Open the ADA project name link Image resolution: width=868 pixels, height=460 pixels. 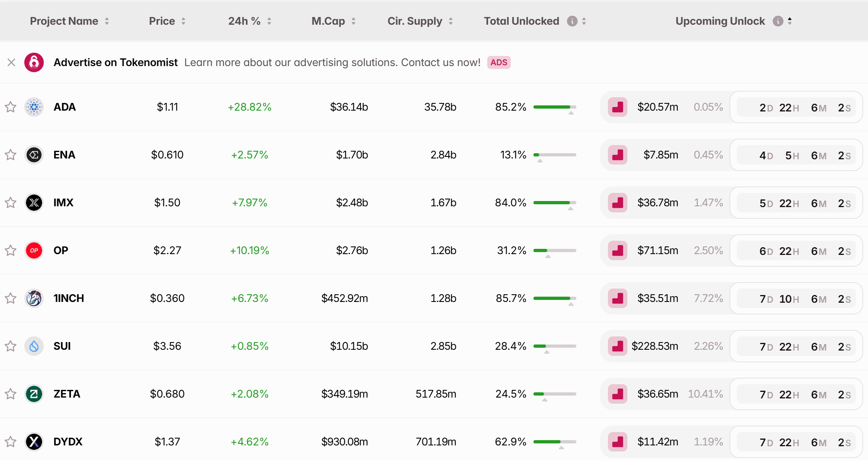[65, 107]
